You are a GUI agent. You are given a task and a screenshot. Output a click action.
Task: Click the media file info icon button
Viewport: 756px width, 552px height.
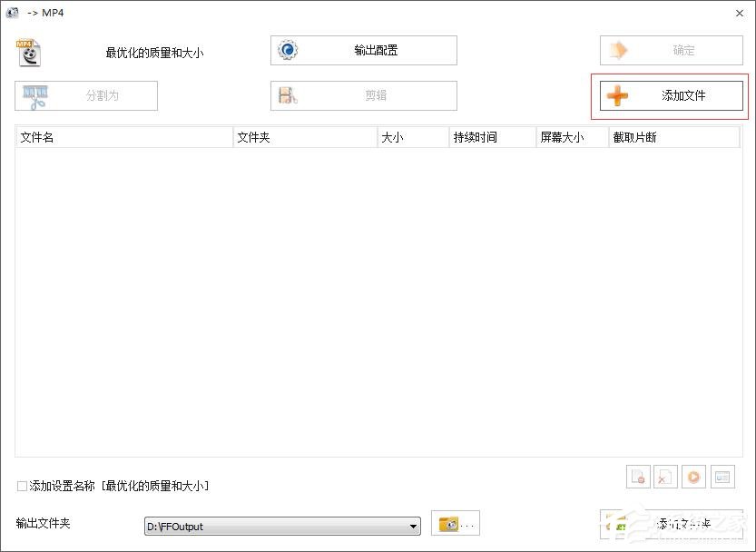pyautogui.click(x=722, y=477)
